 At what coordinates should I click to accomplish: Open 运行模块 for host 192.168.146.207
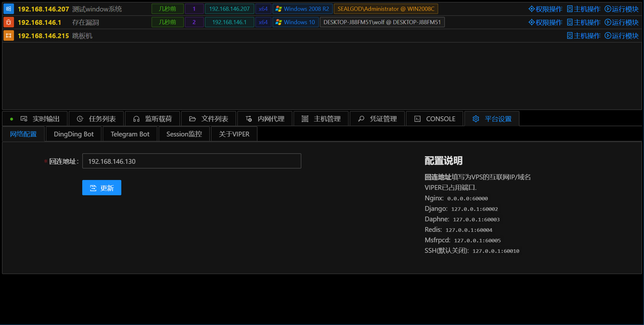click(x=621, y=9)
